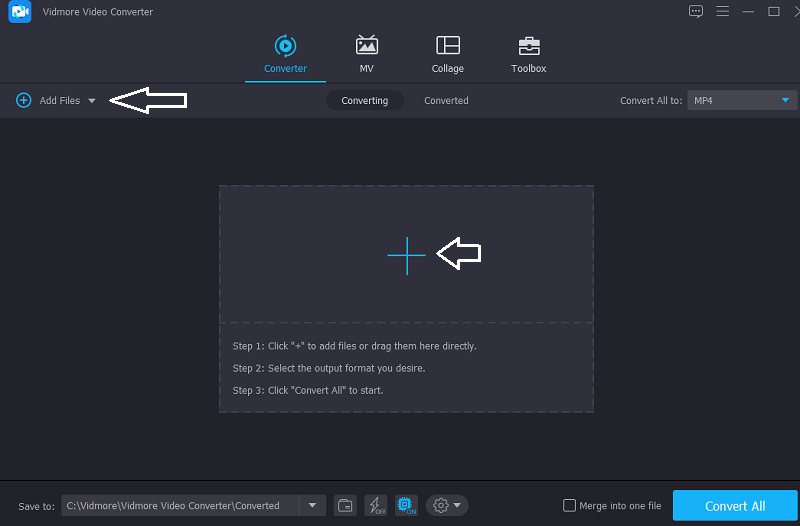Viewport: 800px width, 526px height.
Task: Open the output folder icon
Action: pyautogui.click(x=344, y=506)
